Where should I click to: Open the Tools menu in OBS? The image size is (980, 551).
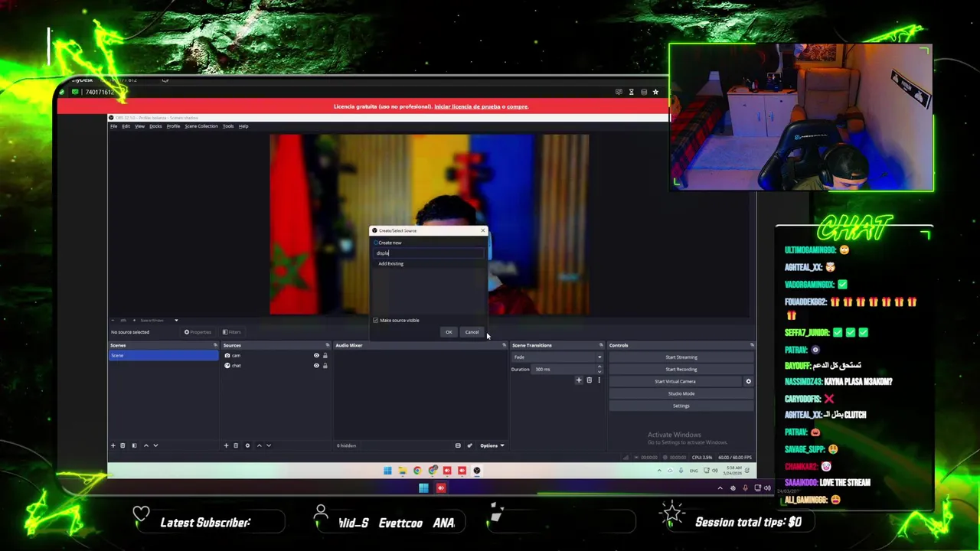pos(228,126)
